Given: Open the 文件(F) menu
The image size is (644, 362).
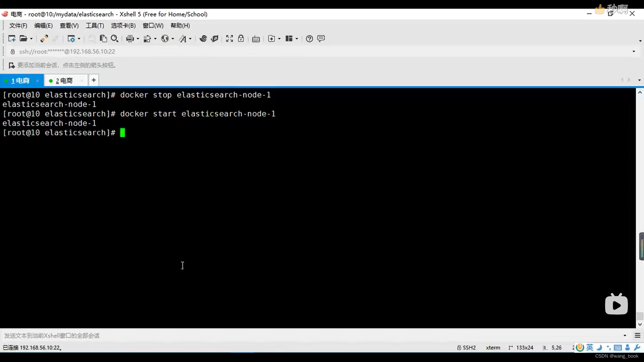Looking at the screenshot, I should 18,25.
